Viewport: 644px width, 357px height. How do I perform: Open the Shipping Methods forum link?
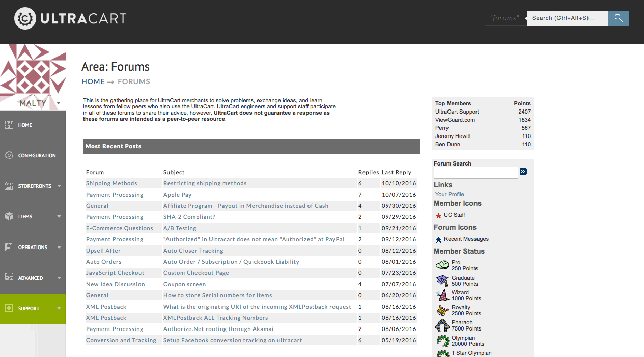point(111,183)
